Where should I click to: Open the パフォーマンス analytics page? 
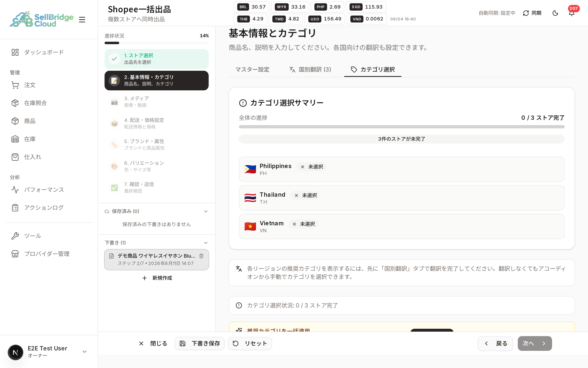tap(49, 190)
